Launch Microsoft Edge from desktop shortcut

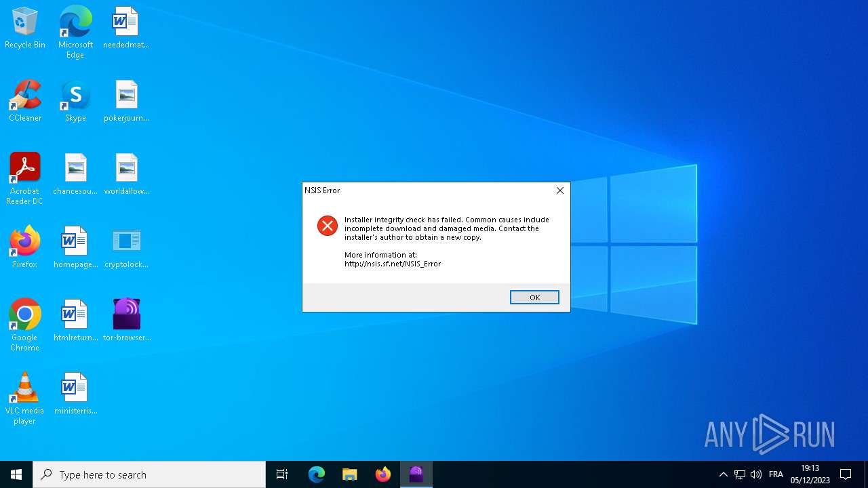[x=75, y=32]
